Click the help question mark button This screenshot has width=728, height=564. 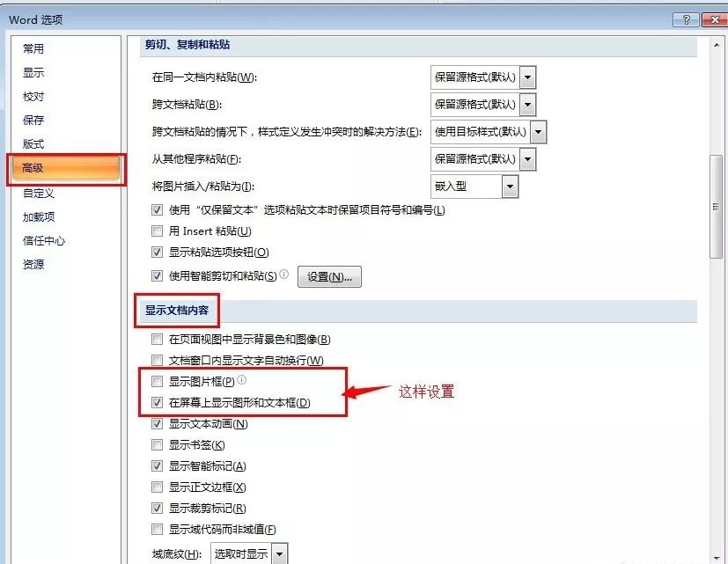(x=686, y=19)
